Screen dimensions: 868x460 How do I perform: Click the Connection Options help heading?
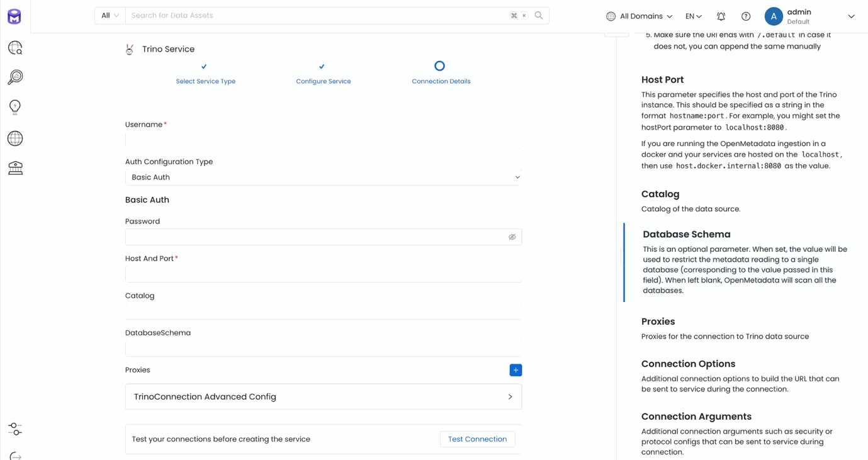pyautogui.click(x=689, y=364)
